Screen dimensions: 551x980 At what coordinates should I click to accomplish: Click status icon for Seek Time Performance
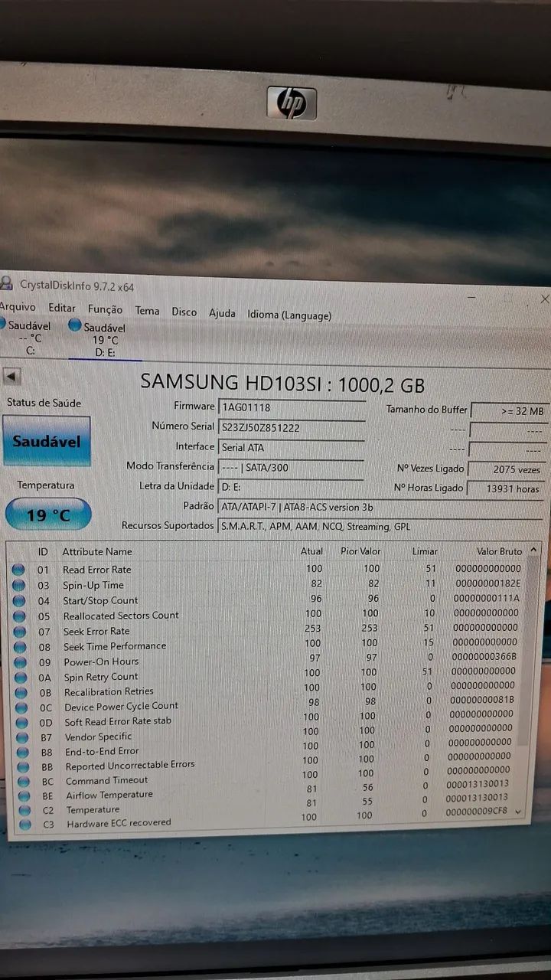[x=21, y=647]
